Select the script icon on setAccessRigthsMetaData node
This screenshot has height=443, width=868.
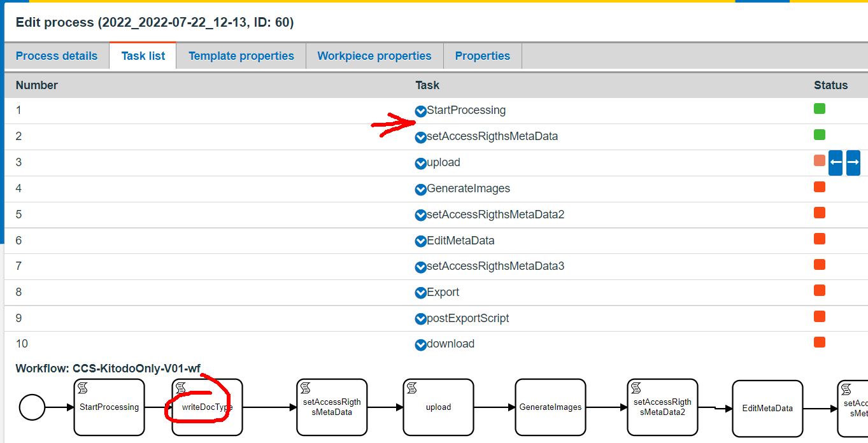click(305, 386)
